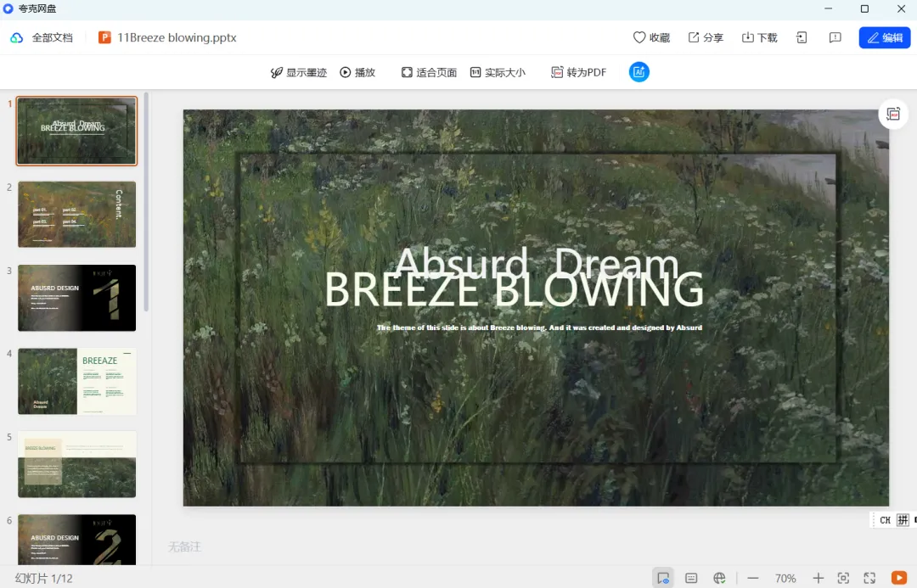Start presentation with orange play button
This screenshot has height=588, width=917.
[x=899, y=578]
